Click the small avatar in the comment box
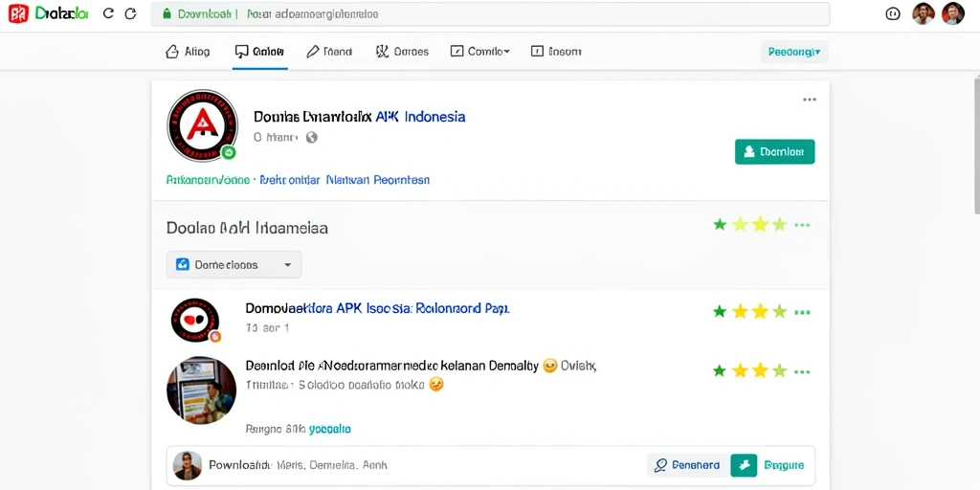 188,465
